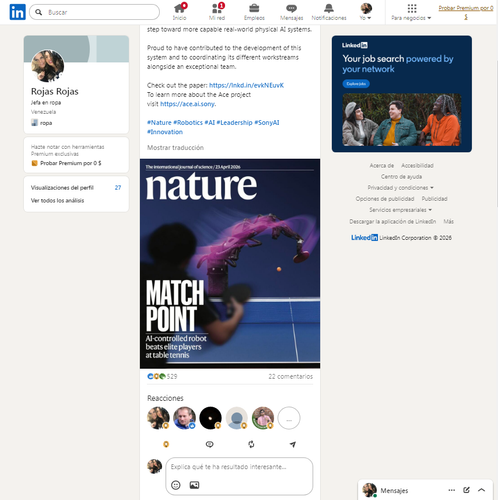
Task: Open the Notificaciones bell tab
Action: click(329, 12)
